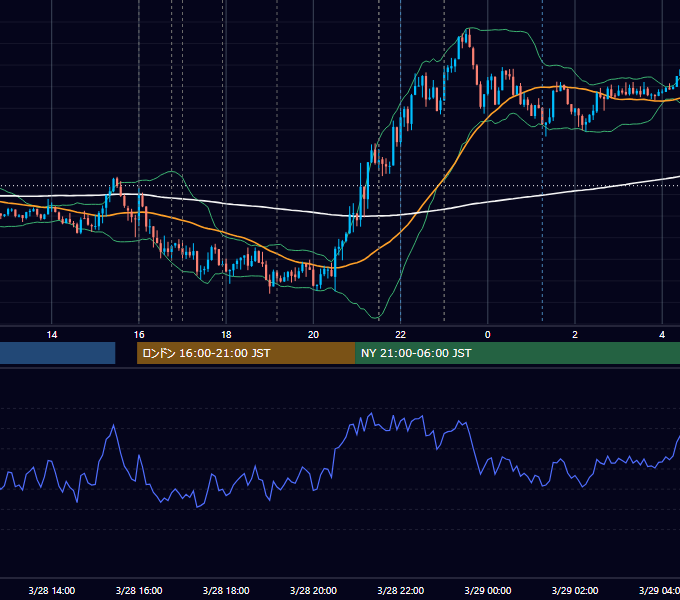Viewport: 680px width, 600px height.
Task: Click the 14 hour label on chart axis
Action: 52,335
